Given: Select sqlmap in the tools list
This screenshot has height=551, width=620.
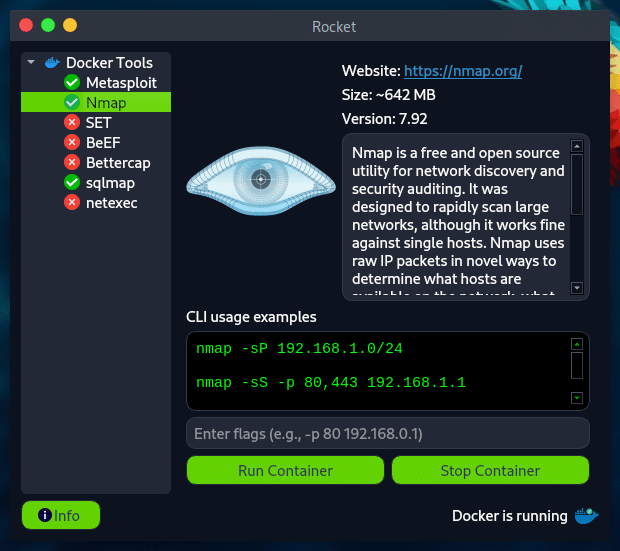Looking at the screenshot, I should [x=96, y=182].
